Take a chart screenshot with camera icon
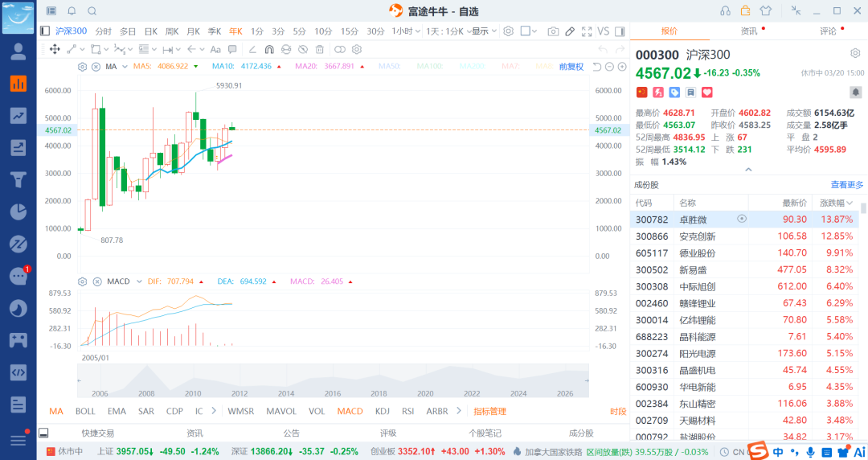The width and height of the screenshot is (868, 460). point(553,31)
